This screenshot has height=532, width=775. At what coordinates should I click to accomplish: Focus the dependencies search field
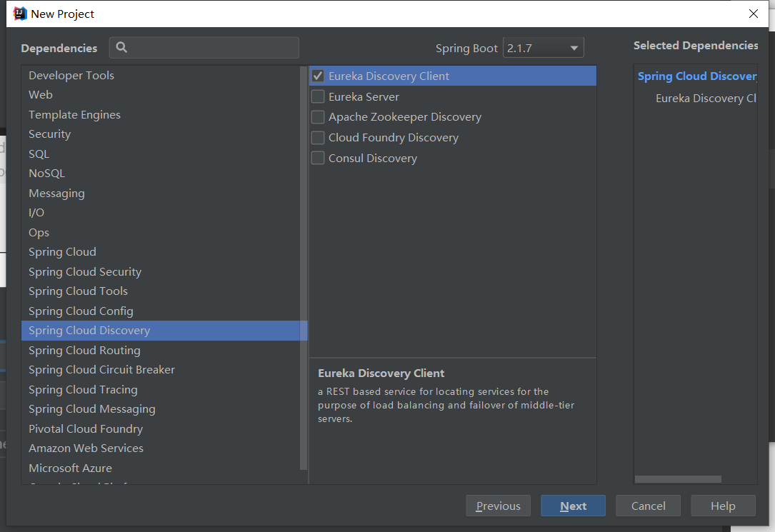[204, 47]
